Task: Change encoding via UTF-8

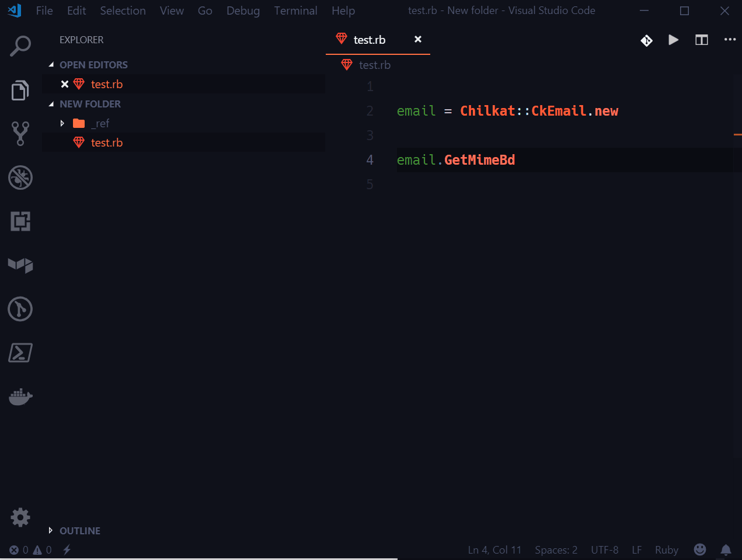Action: coord(605,550)
